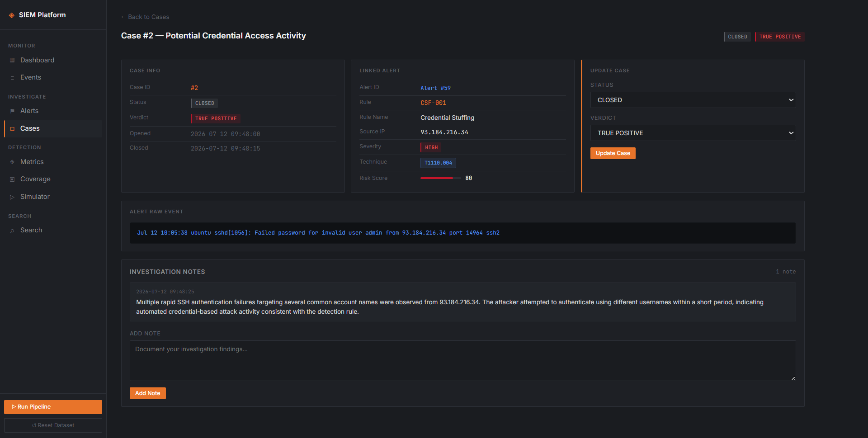Click the Source IP value 93.184.216.34

(444, 132)
